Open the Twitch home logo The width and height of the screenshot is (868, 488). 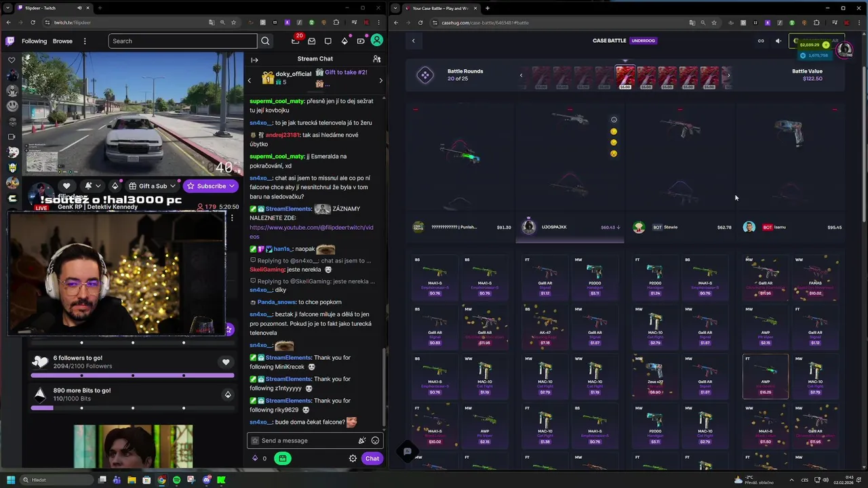point(10,41)
